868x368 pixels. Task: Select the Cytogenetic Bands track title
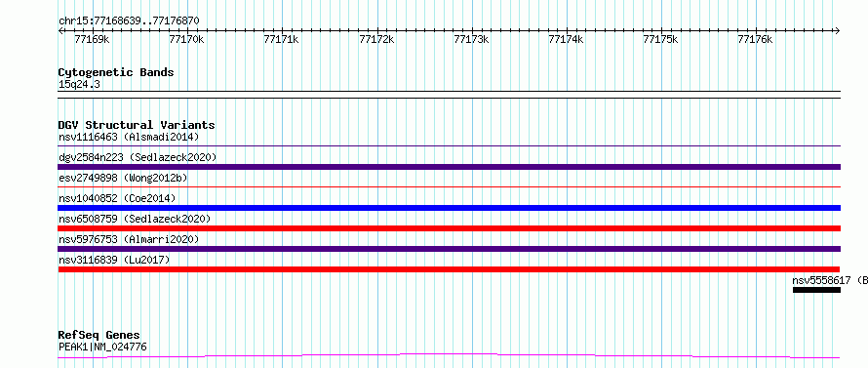pos(116,72)
